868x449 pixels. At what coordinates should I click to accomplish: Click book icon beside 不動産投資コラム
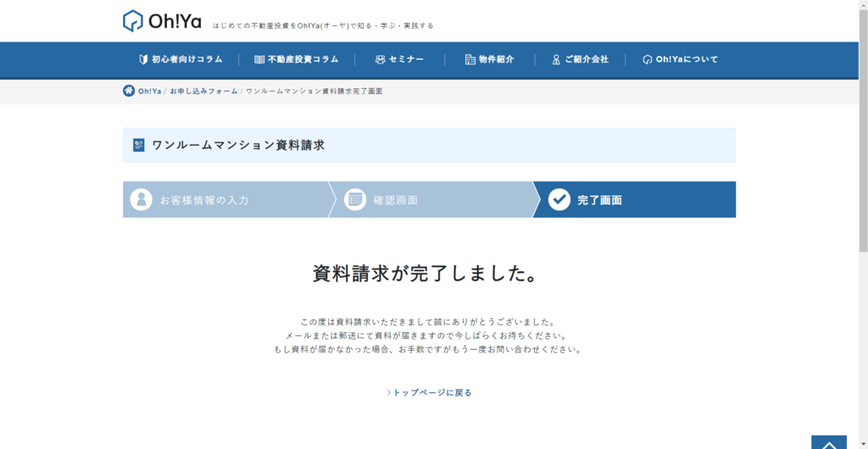[x=259, y=59]
